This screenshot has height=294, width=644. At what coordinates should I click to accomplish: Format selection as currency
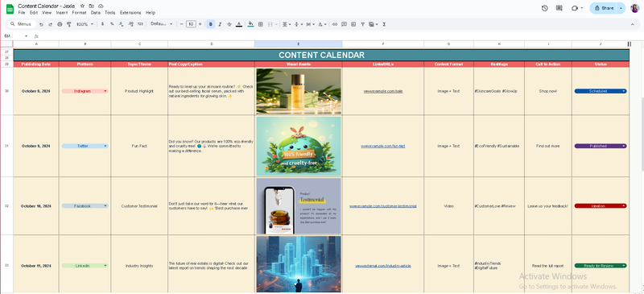pos(103,24)
